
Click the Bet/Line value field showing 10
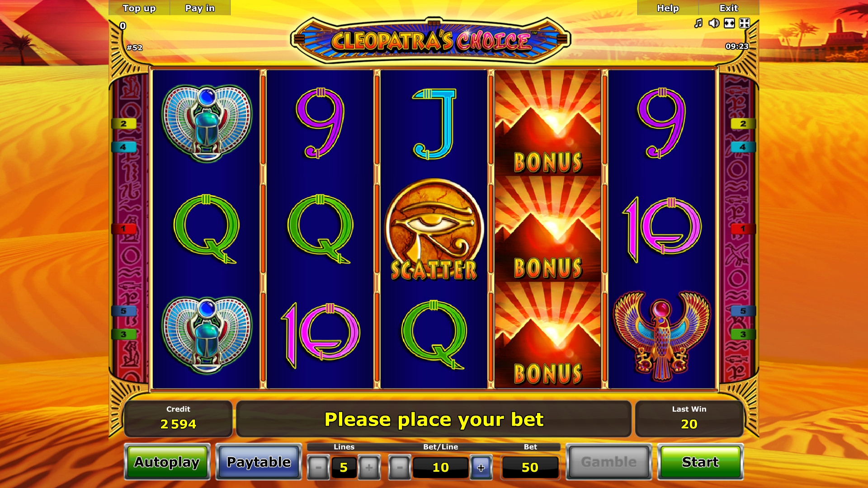click(441, 467)
